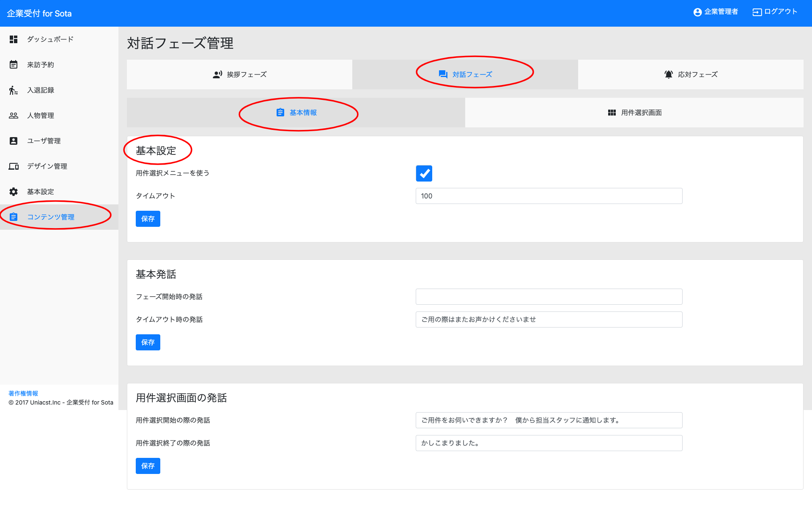812x515 pixels.
Task: Open 基本設定 sidebar menu entry
Action: coord(59,192)
